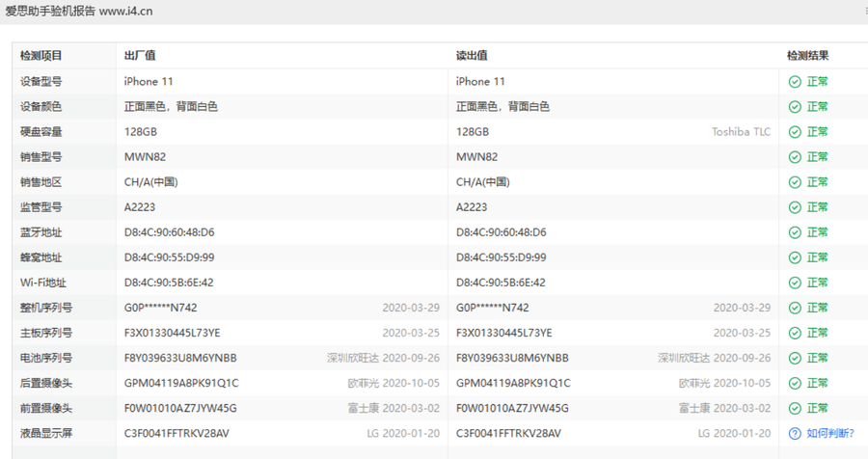Click read LCD serial C3F0041FFTRKV28AV
Screen dimensions: 868x459
508,434
